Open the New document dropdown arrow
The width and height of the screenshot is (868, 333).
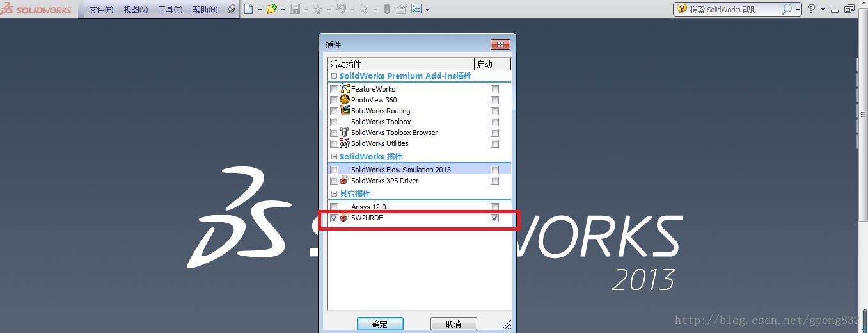259,10
